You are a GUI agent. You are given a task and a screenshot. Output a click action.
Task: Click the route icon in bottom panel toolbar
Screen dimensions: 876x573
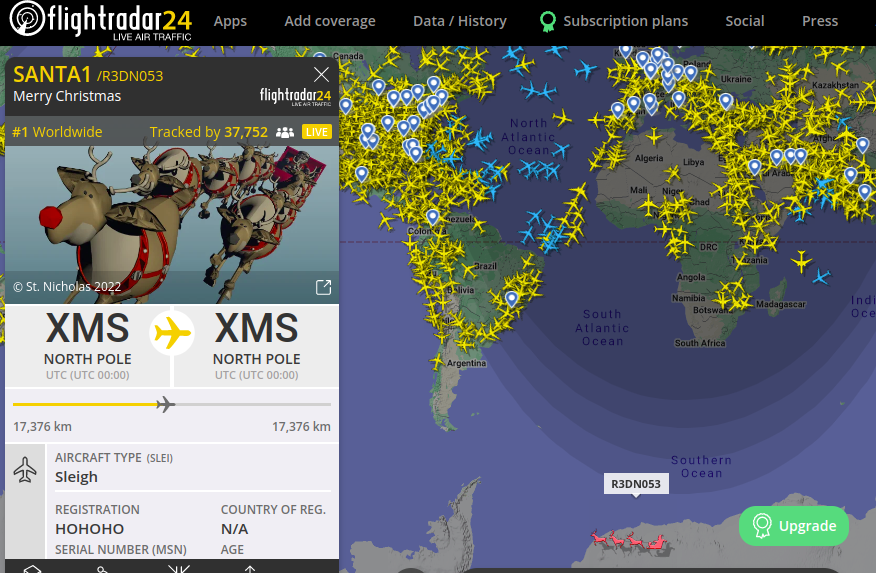(102, 569)
